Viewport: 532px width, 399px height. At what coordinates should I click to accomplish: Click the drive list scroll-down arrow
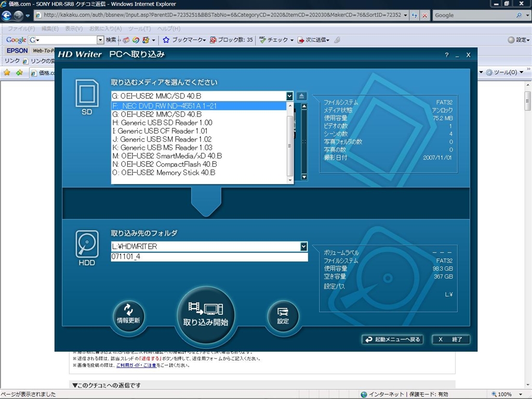(x=290, y=180)
